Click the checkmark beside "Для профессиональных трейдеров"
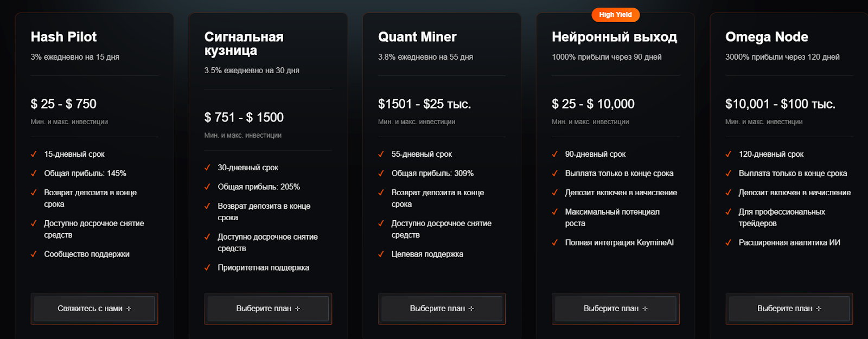 tap(728, 212)
